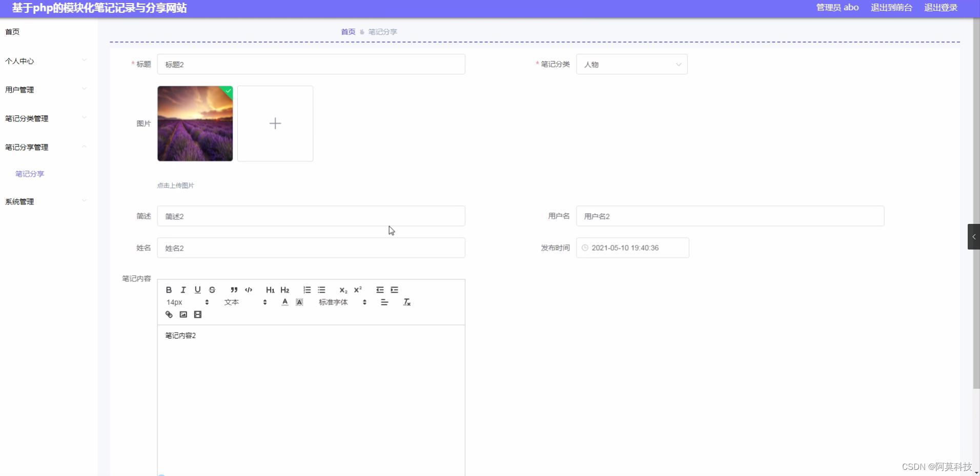Apply Heading 1 in the note editor

[270, 289]
